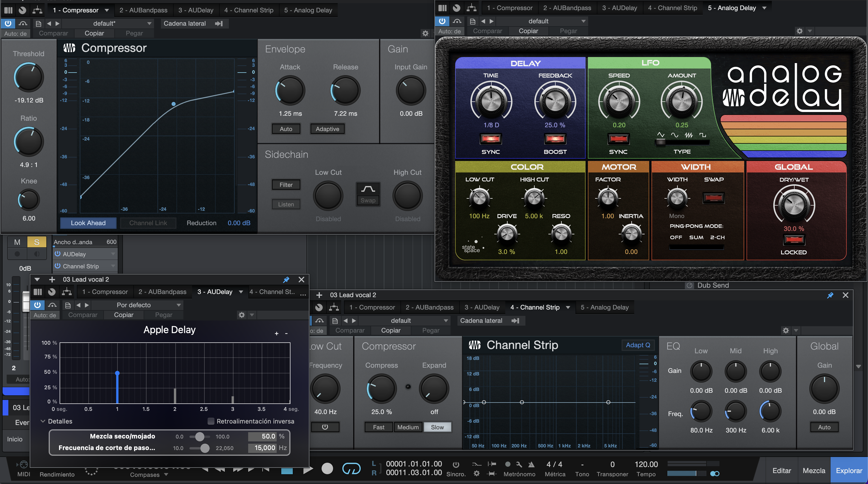Click the Record button in the transport
This screenshot has height=484, width=868.
point(327,468)
